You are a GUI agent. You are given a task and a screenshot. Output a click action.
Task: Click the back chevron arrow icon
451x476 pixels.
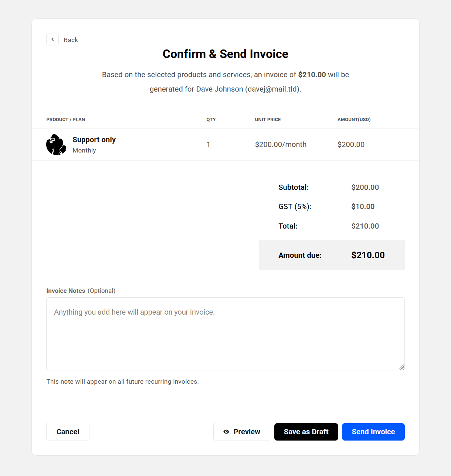point(52,40)
